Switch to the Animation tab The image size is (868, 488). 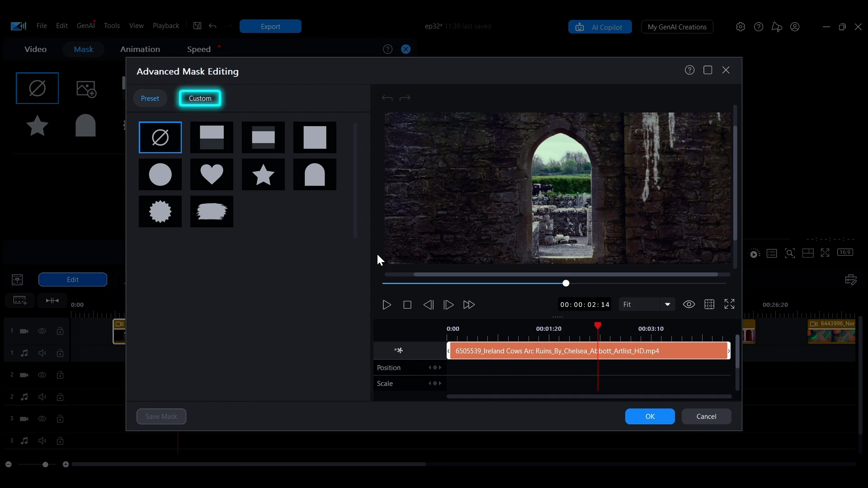coord(140,49)
